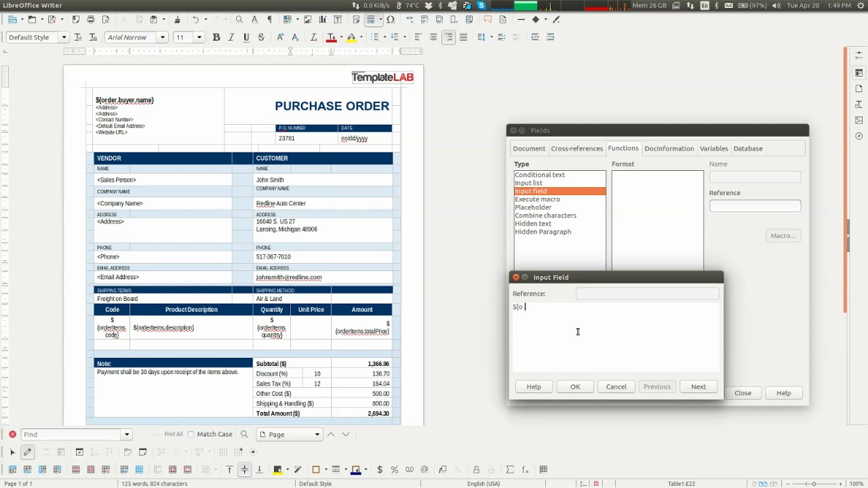The width and height of the screenshot is (868, 488).
Task: Open the paragraph style dropdown
Action: [x=64, y=37]
